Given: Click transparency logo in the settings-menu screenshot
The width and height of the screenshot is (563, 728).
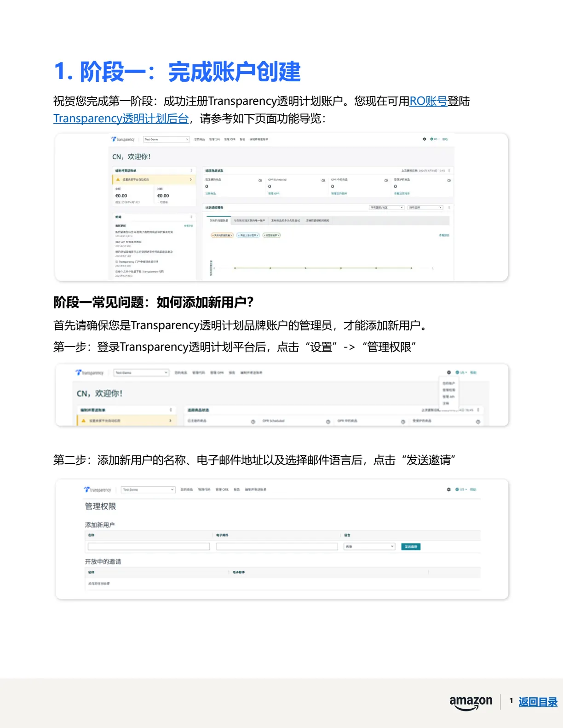Looking at the screenshot, I should point(90,373).
